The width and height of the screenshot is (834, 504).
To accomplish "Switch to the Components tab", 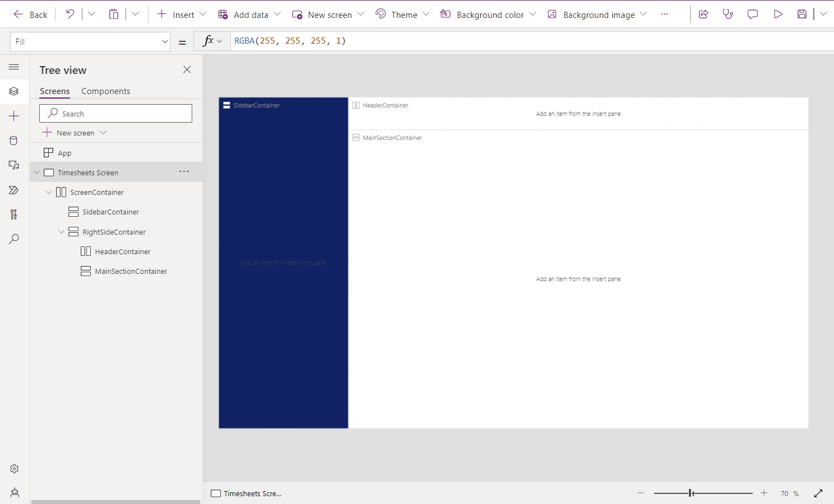I will click(x=105, y=91).
